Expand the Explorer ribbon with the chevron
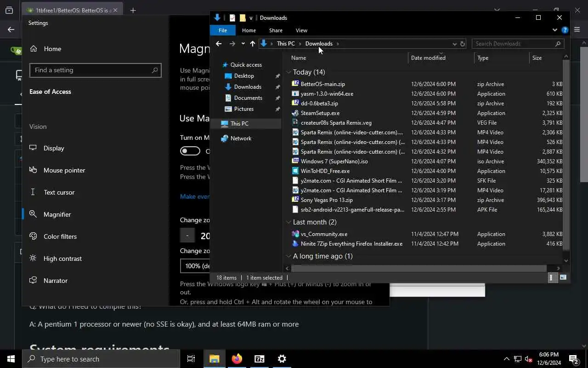 coord(554,30)
